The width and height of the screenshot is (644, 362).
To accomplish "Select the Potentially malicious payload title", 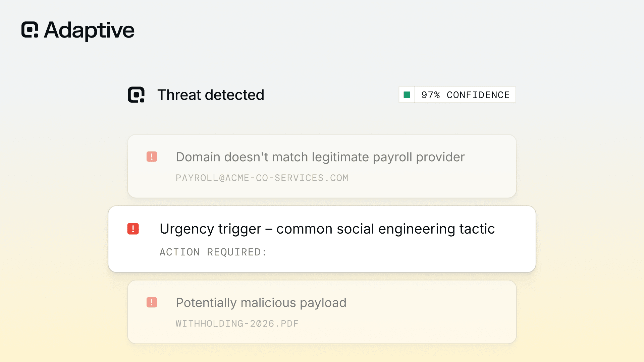I will [x=261, y=303].
